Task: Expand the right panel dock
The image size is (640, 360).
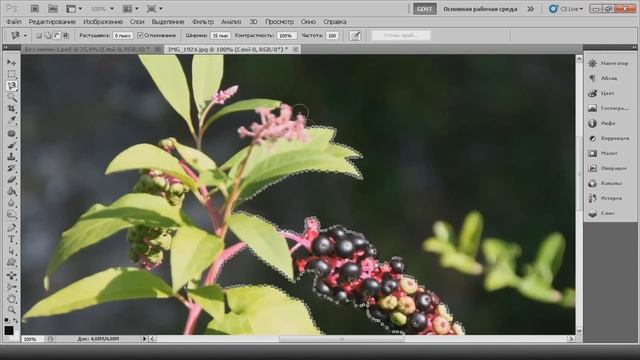Action: (x=633, y=47)
